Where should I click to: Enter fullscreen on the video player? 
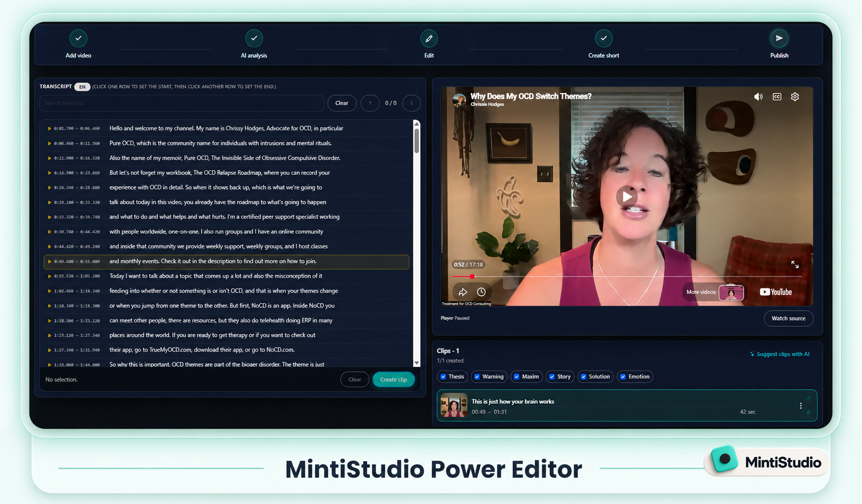tap(795, 264)
